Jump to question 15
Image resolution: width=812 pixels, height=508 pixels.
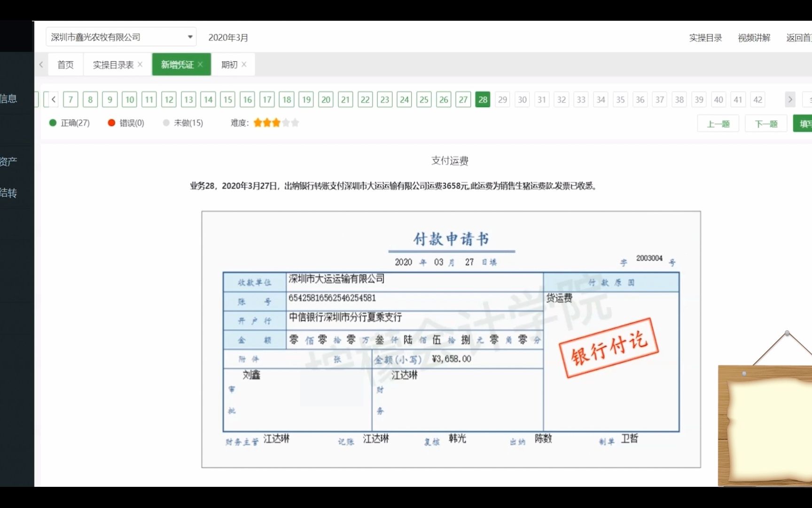pos(228,99)
